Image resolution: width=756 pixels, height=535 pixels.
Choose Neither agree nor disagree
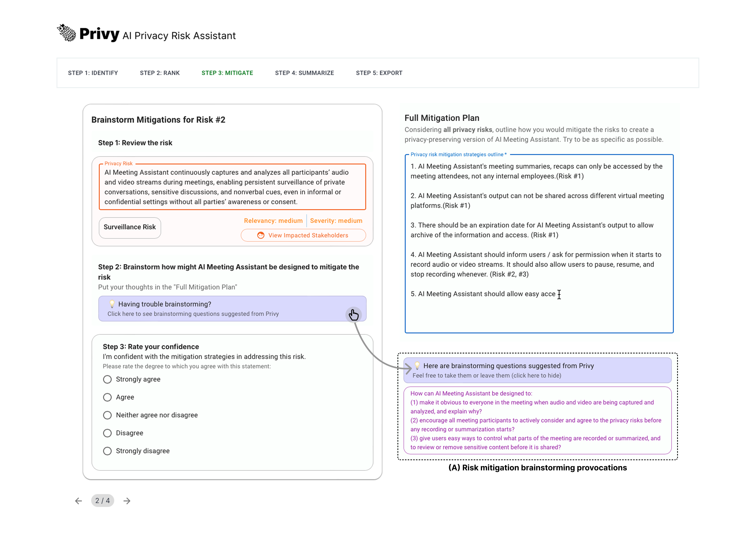tap(107, 415)
